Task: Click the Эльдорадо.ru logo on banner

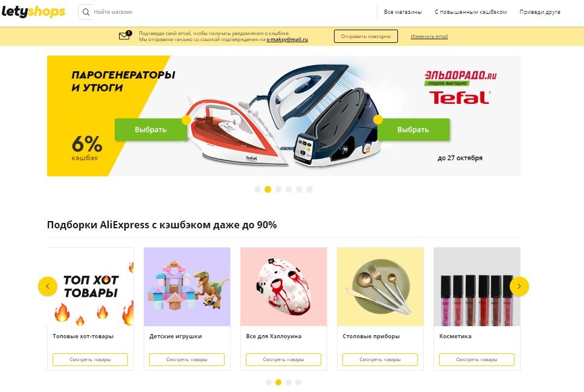Action: tap(460, 78)
